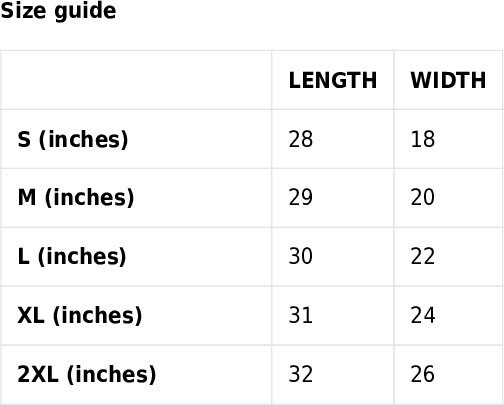This screenshot has width=504, height=405.
Task: Select the width value 22 for size L
Action: 423,256
